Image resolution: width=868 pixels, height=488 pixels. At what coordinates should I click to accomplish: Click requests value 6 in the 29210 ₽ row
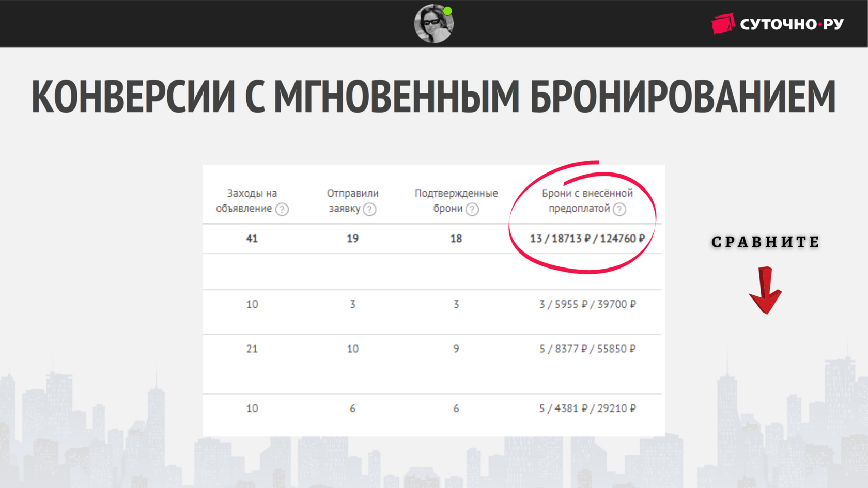pos(353,408)
